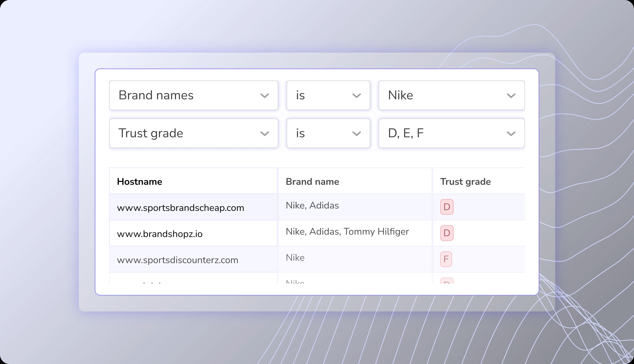The image size is (634, 364).
Task: Sort by Brand name column header
Action: pos(312,181)
